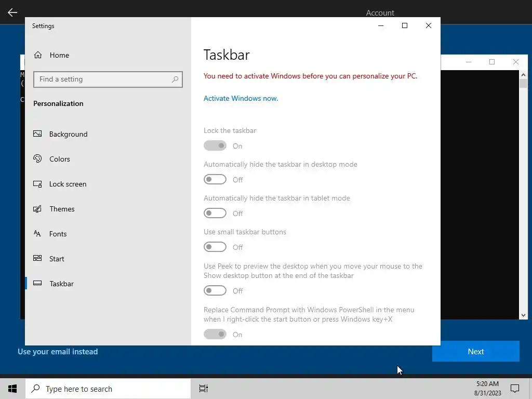Click the back arrow at top left

coord(12,12)
